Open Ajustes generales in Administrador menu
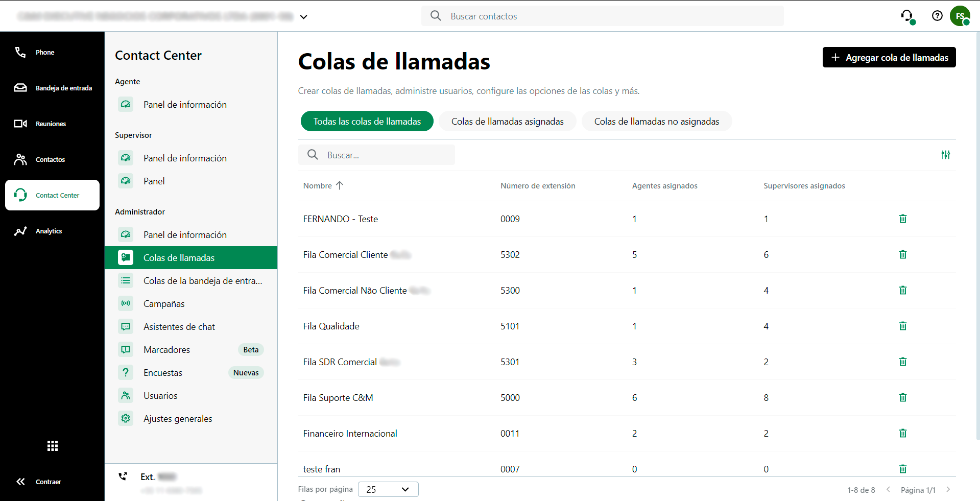 (x=178, y=419)
